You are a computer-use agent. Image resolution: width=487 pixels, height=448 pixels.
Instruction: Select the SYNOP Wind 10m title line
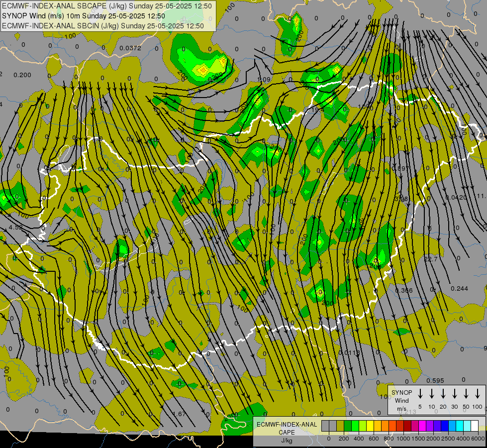point(84,16)
